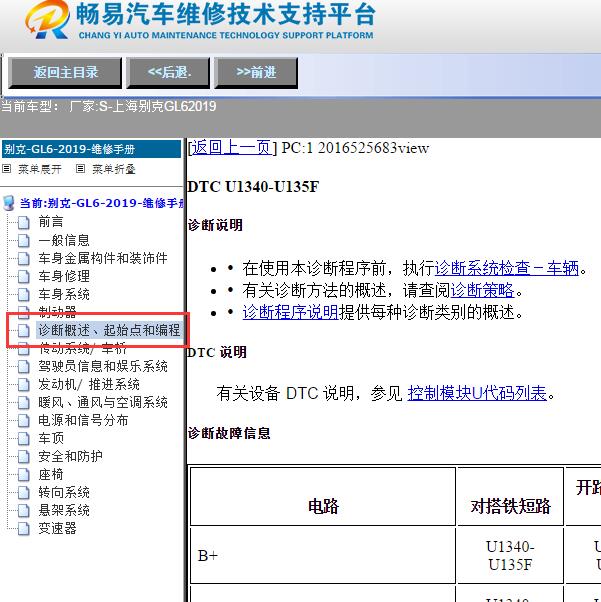Click the 对搭铁短路 column header
Screen dimensions: 601x602
pyautogui.click(x=510, y=497)
